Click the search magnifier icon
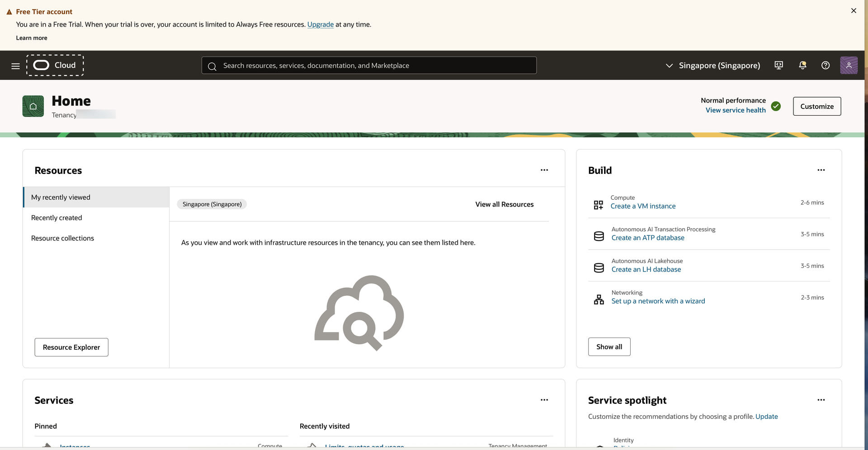 pos(212,66)
